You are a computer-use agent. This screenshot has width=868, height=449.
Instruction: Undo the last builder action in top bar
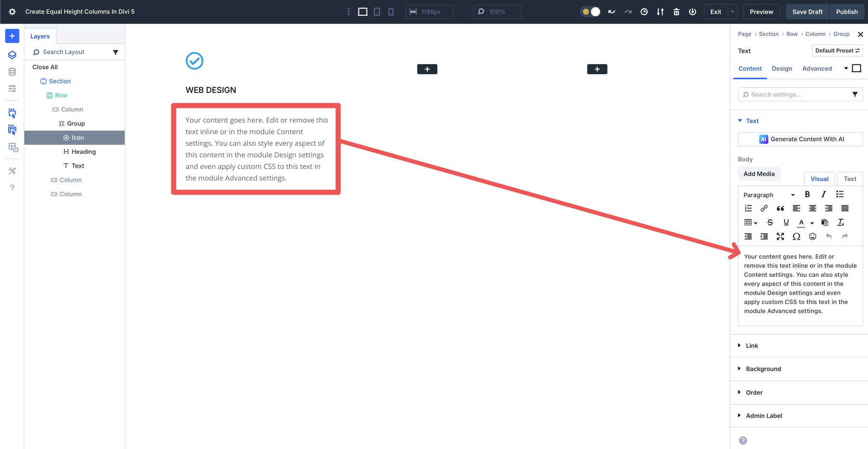coord(611,12)
